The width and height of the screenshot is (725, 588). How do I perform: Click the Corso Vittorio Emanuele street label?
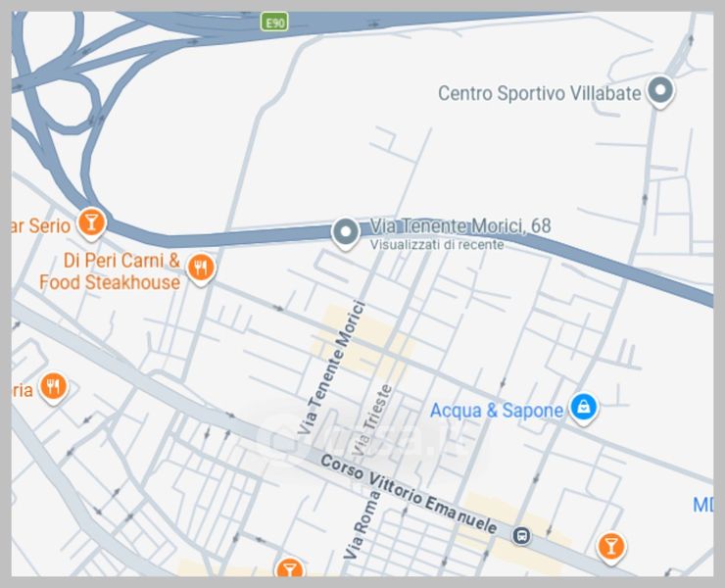pyautogui.click(x=409, y=494)
